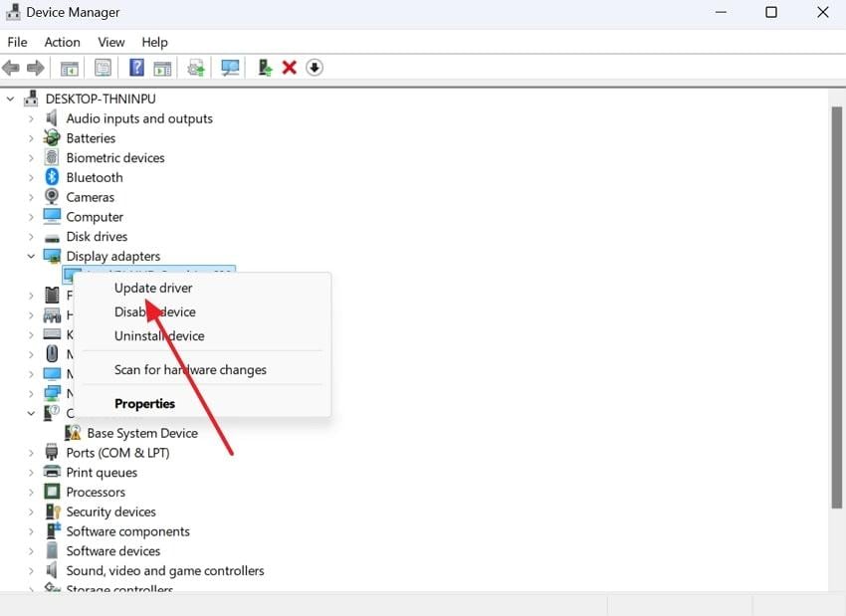Image resolution: width=846 pixels, height=616 pixels.
Task: Click the Forward navigation arrow in the toolbar
Action: (37, 67)
